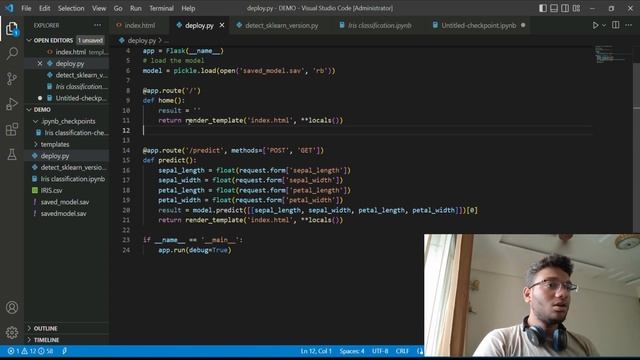Click the UTF-8 encoding status item

[x=380, y=351]
